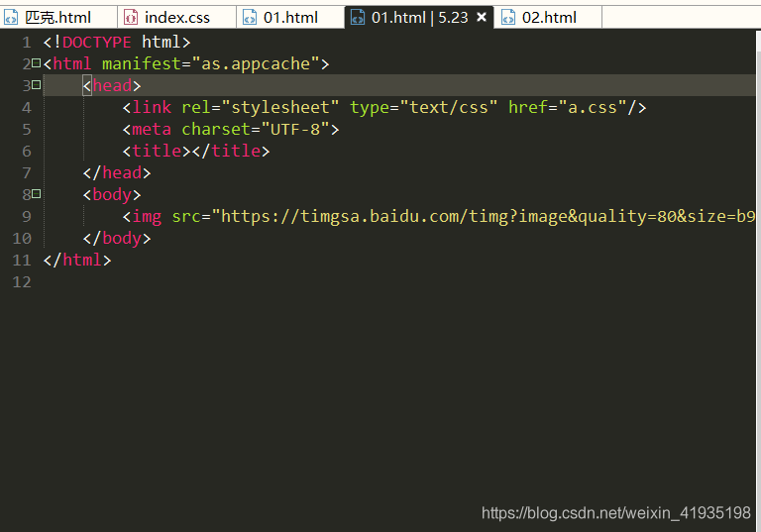
Task: Click line number 6 in the gutter
Action: (26, 151)
